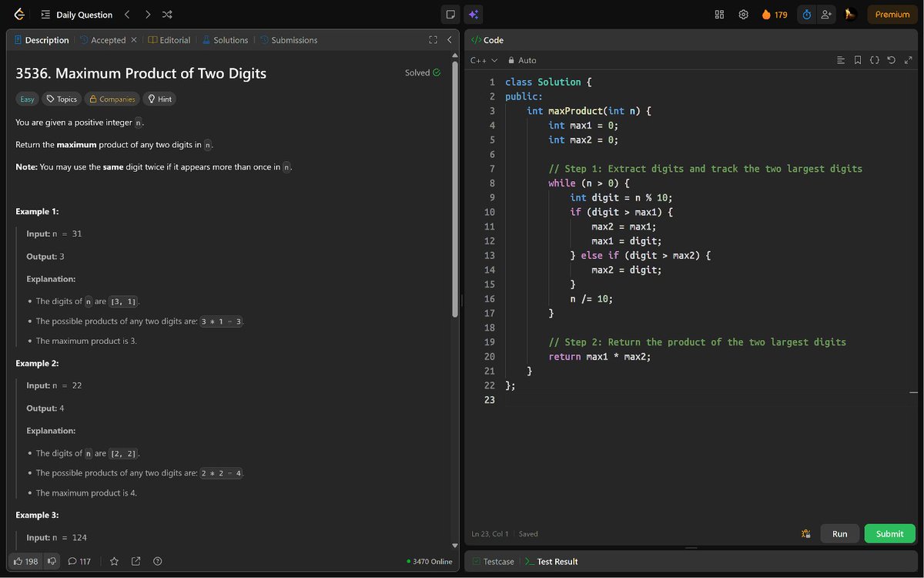Click the Solved status indicator
The height and width of the screenshot is (578, 924).
423,72
